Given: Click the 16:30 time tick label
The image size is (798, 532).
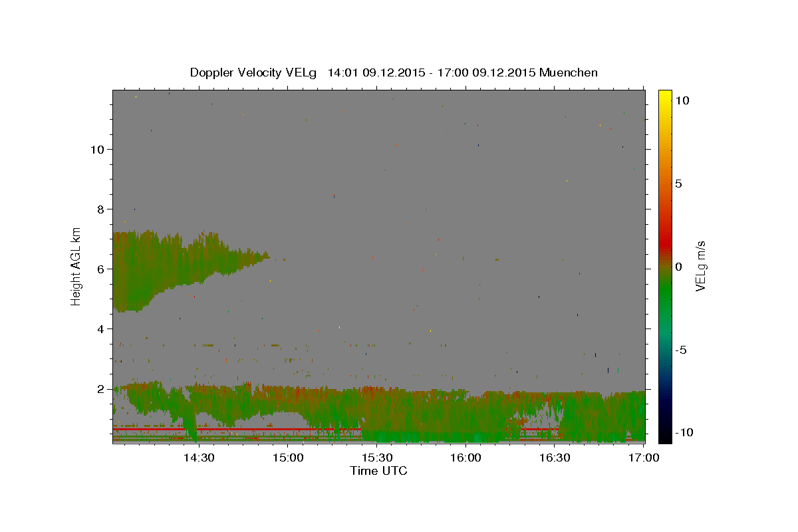Looking at the screenshot, I should click(x=555, y=458).
